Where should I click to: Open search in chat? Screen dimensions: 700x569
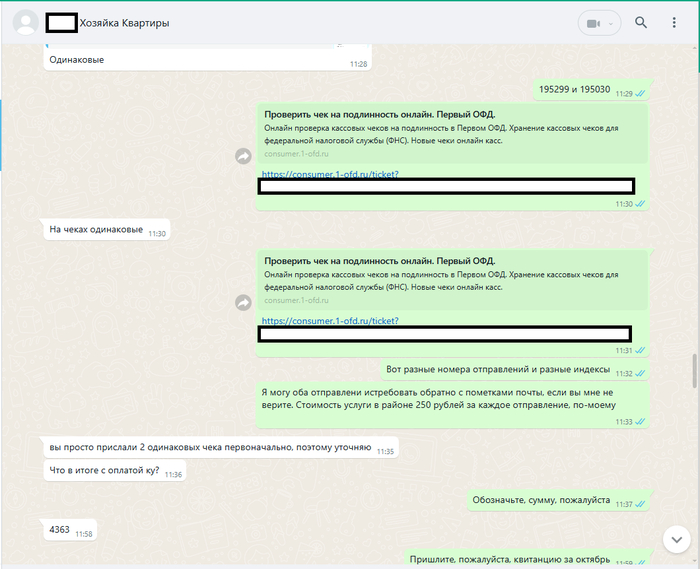(x=641, y=23)
